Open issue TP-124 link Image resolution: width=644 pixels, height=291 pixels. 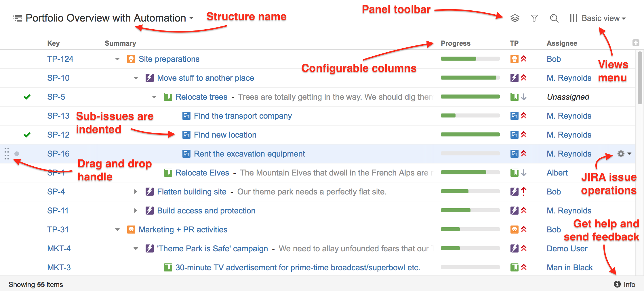(60, 59)
